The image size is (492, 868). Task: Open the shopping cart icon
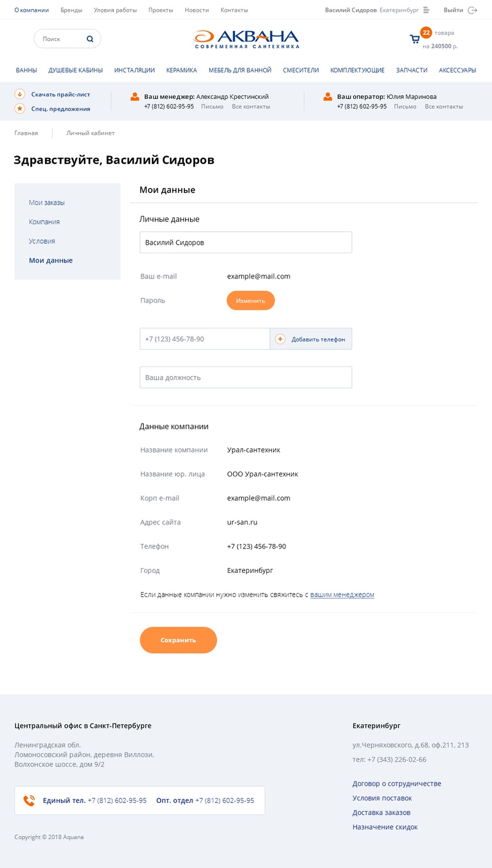[415, 39]
